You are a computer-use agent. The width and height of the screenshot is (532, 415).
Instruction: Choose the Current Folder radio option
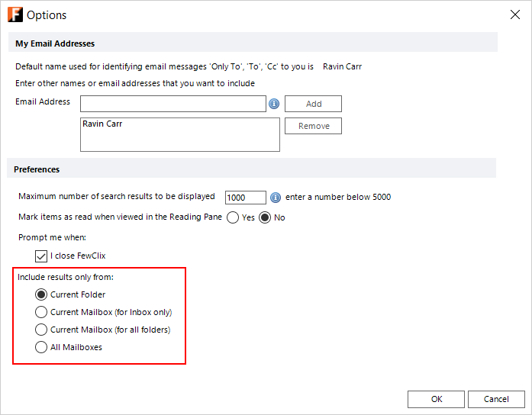[41, 294]
